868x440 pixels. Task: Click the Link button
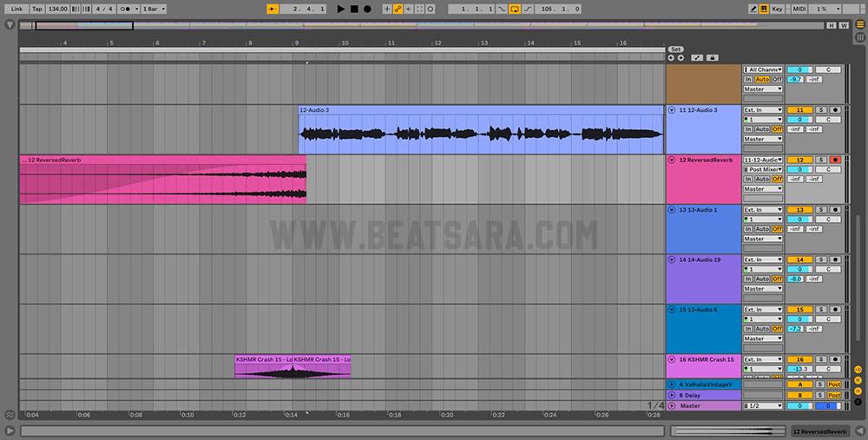[x=16, y=9]
